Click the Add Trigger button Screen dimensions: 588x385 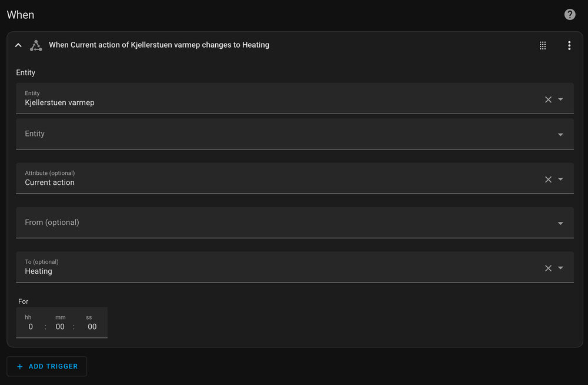(47, 366)
